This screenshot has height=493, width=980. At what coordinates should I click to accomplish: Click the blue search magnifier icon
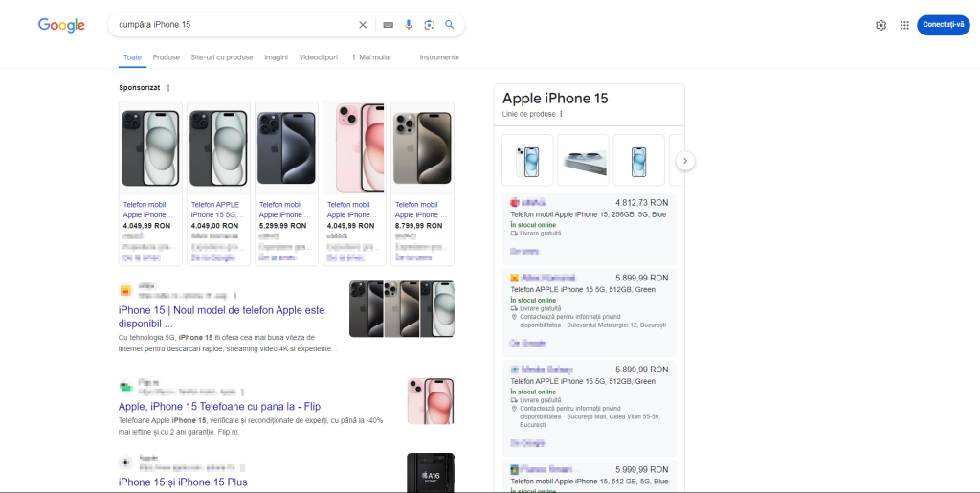coord(450,25)
